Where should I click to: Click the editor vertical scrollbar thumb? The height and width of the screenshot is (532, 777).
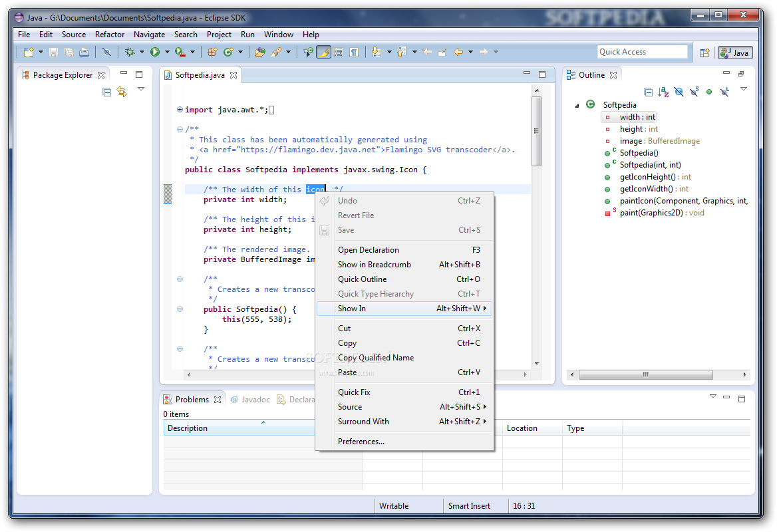coord(537,131)
